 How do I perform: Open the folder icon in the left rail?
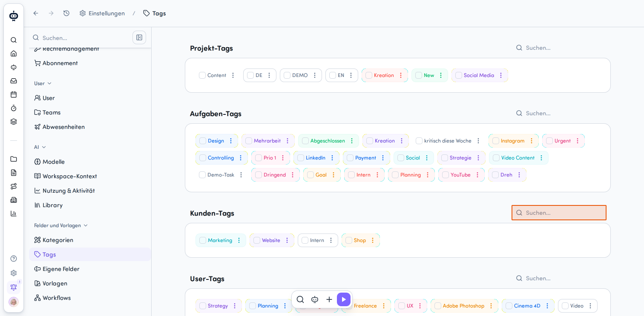point(14,159)
